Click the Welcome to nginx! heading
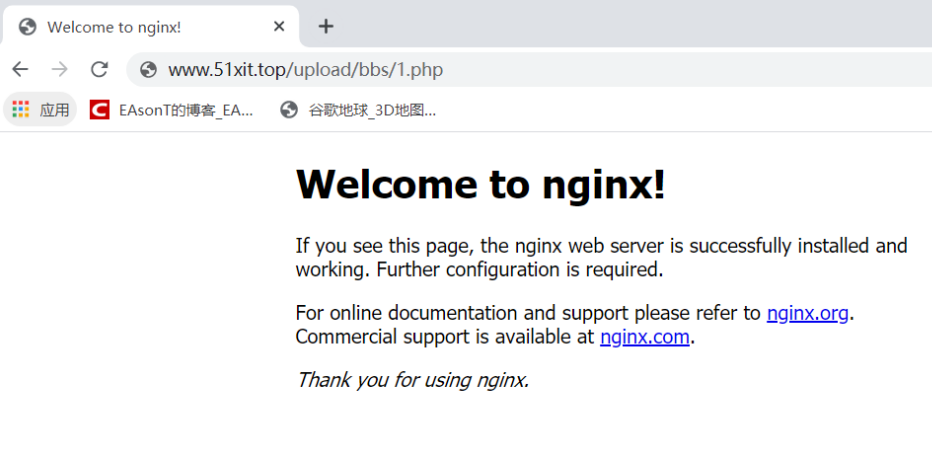Image resolution: width=932 pixels, height=458 pixels. 480,184
